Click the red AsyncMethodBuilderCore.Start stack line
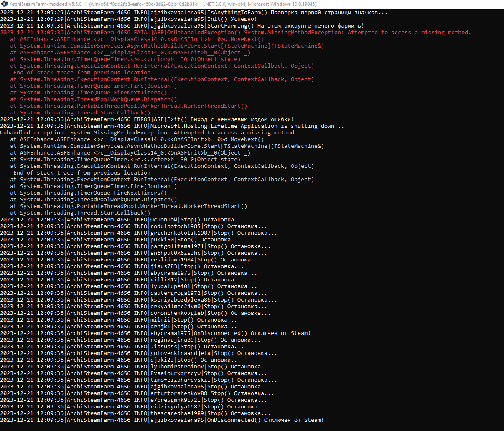 click(x=167, y=46)
